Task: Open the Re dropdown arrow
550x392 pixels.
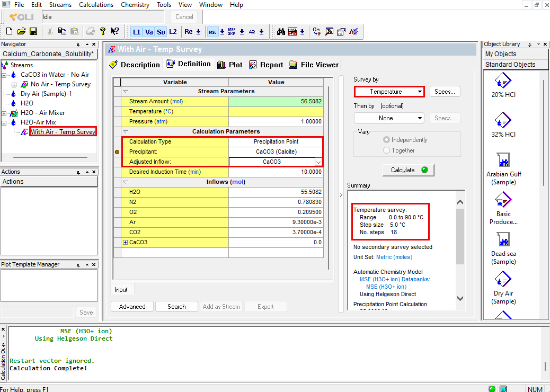Action: pyautogui.click(x=198, y=32)
